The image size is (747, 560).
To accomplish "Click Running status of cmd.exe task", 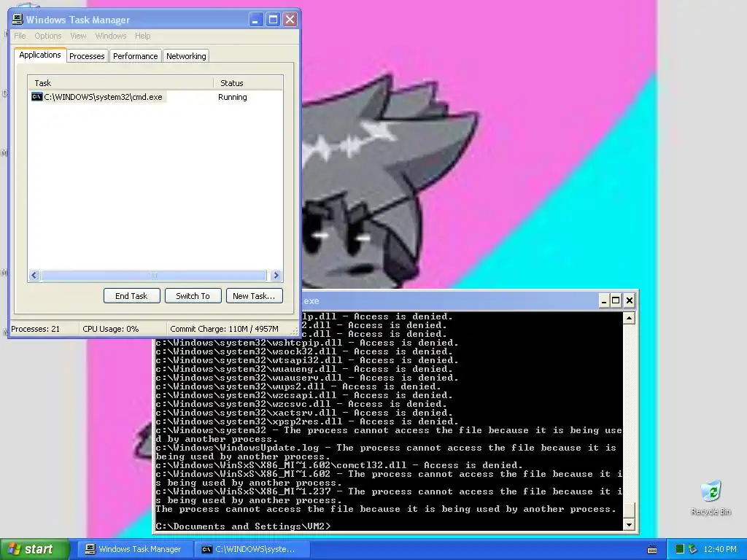I will [233, 97].
